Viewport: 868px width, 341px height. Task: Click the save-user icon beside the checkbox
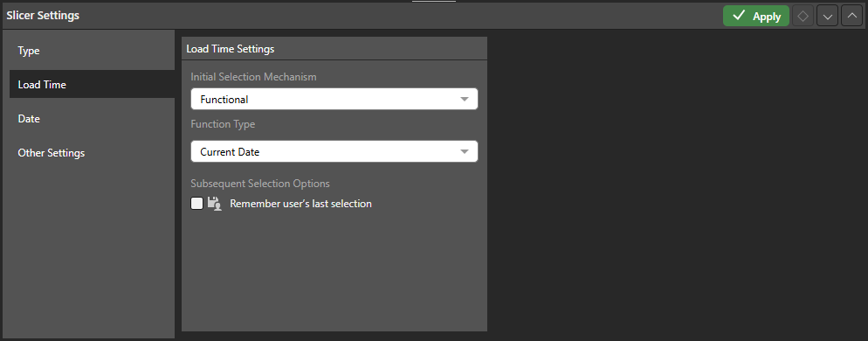click(214, 204)
